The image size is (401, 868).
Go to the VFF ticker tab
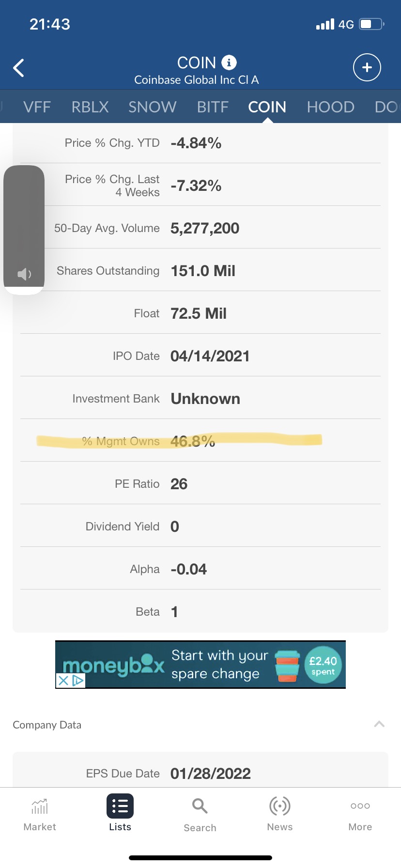[x=37, y=107]
